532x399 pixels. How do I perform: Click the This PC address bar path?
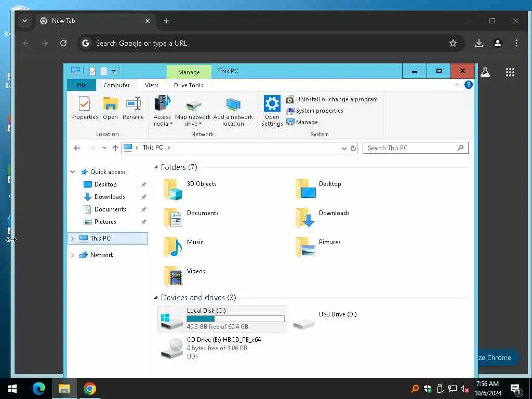coord(153,148)
